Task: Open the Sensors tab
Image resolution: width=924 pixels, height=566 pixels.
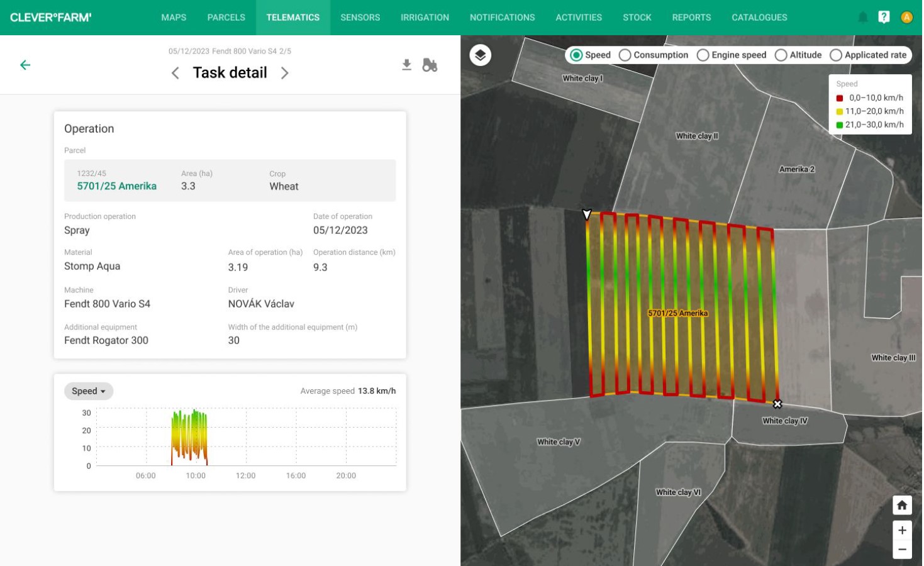Action: pos(360,18)
